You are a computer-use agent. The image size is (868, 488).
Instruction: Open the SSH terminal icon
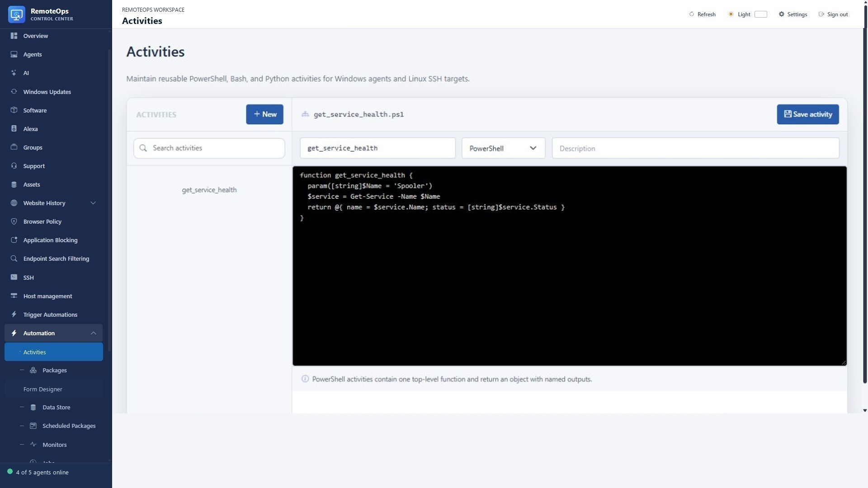point(14,277)
